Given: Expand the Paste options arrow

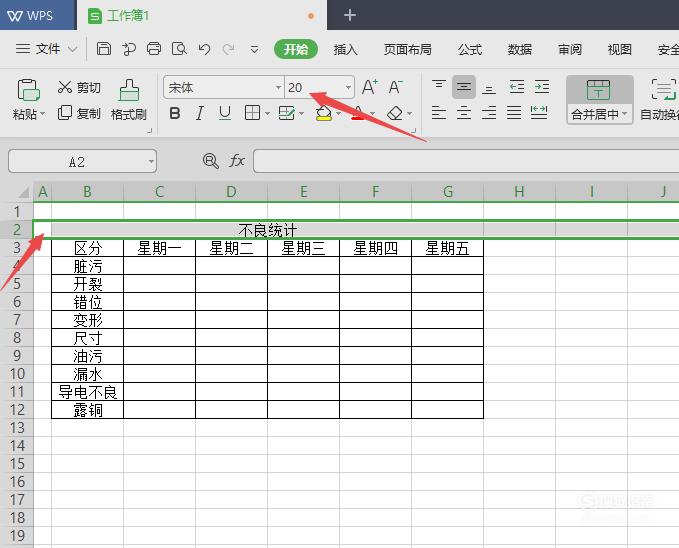Looking at the screenshot, I should (42, 114).
